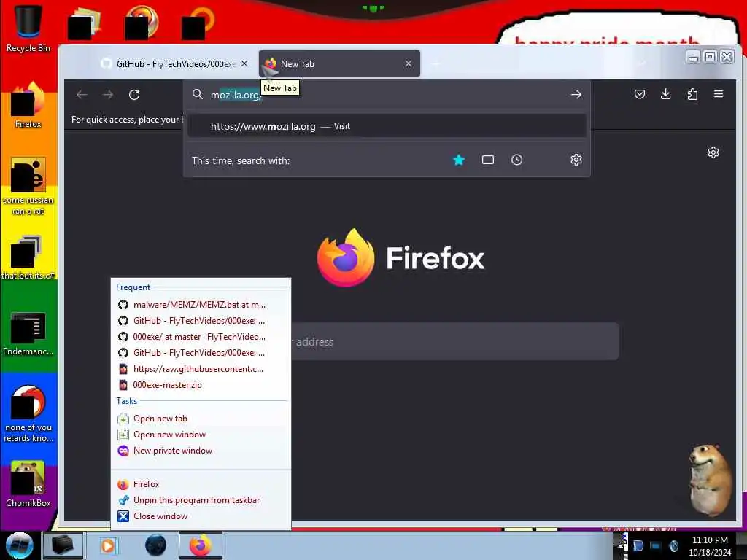Viewport: 747px width, 560px height.
Task: Go forward with the forward arrow
Action: (108, 95)
